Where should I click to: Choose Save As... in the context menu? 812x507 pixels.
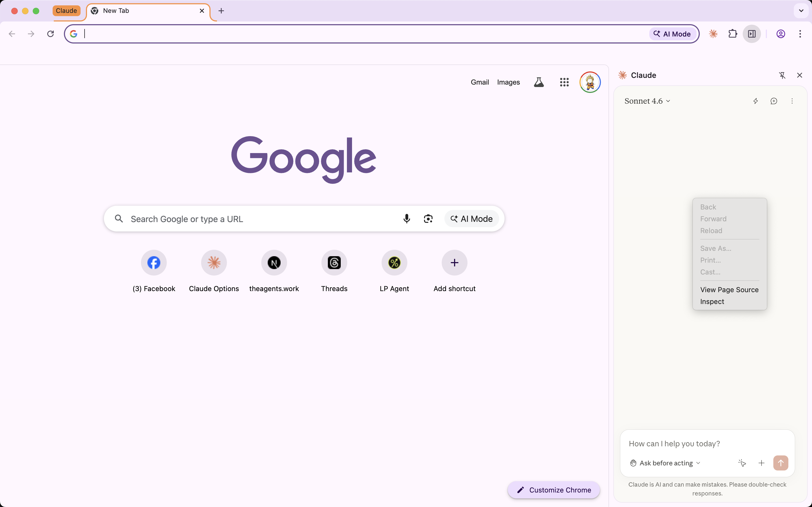pos(730,248)
